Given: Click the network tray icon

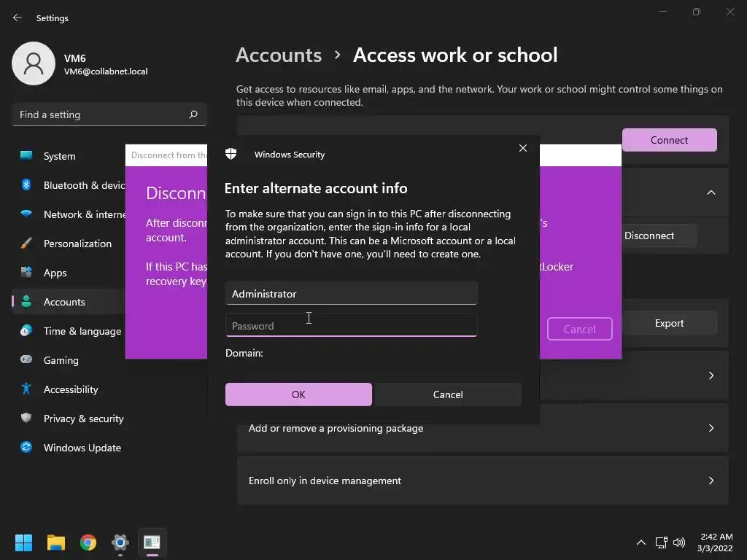Looking at the screenshot, I should click(661, 542).
